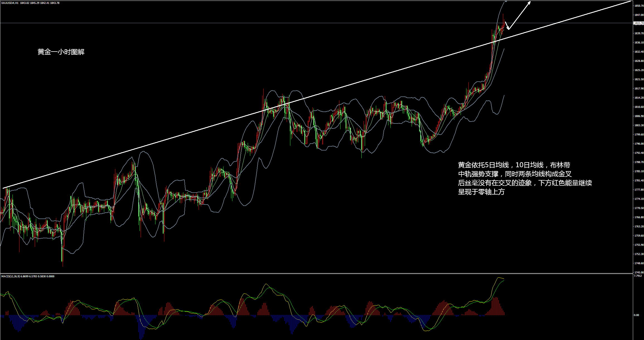Click the 1774.10 price axis label

(639, 199)
